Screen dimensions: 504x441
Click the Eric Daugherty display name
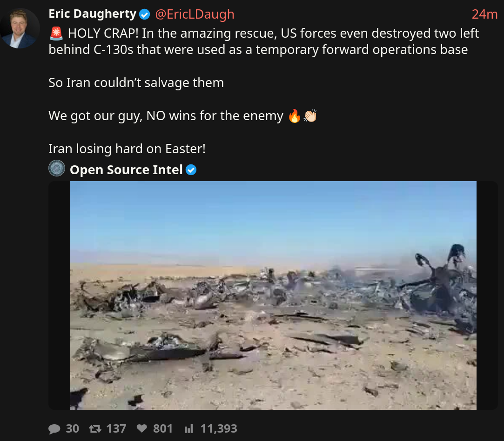tap(93, 14)
